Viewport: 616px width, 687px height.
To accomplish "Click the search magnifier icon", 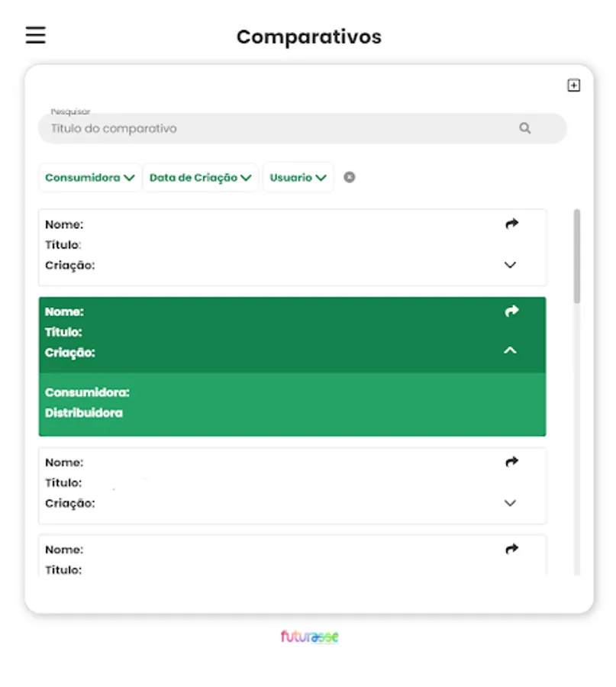I will click(525, 128).
